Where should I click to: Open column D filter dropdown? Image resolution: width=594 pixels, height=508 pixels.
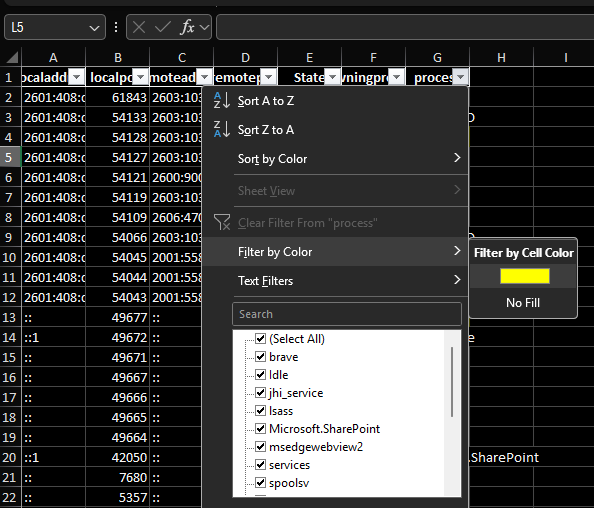pos(269,77)
